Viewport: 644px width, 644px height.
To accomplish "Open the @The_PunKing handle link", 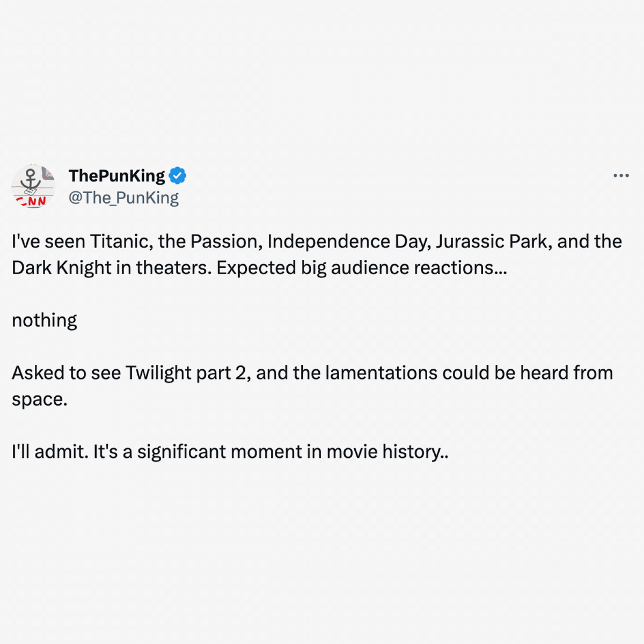I will pyautogui.click(x=124, y=198).
